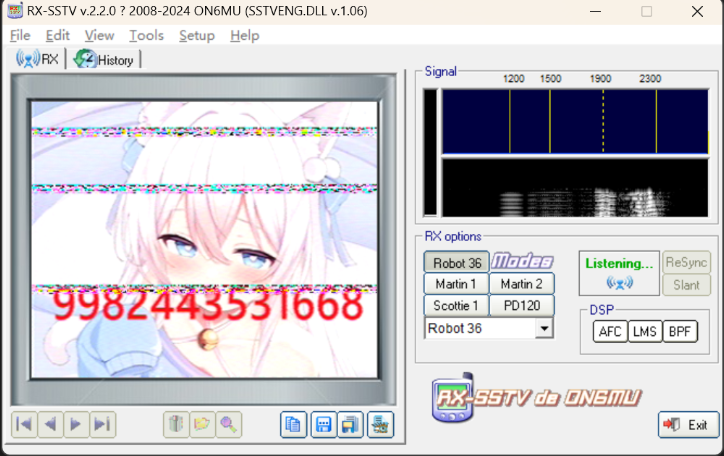Open the Setup menu
The height and width of the screenshot is (456, 724).
click(x=197, y=36)
